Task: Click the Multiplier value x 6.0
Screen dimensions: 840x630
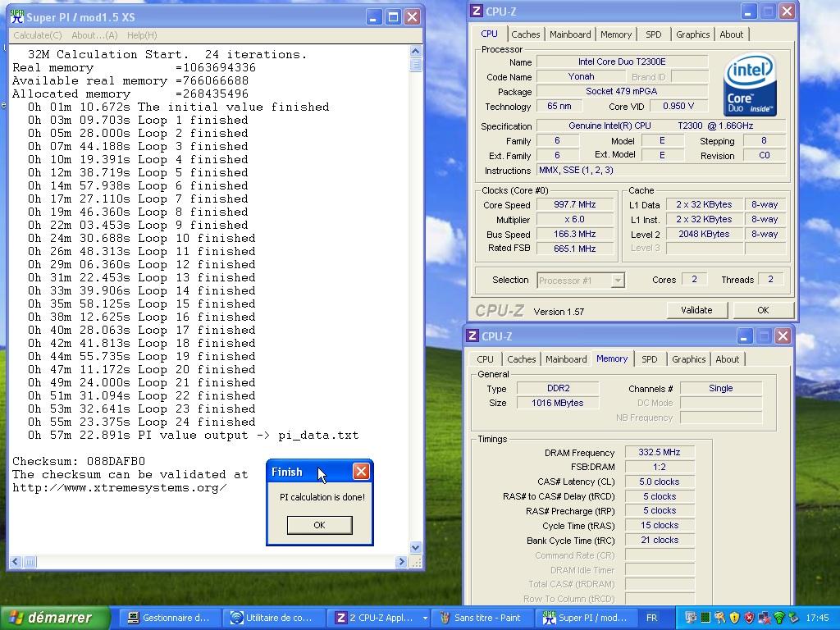Action: pyautogui.click(x=575, y=219)
